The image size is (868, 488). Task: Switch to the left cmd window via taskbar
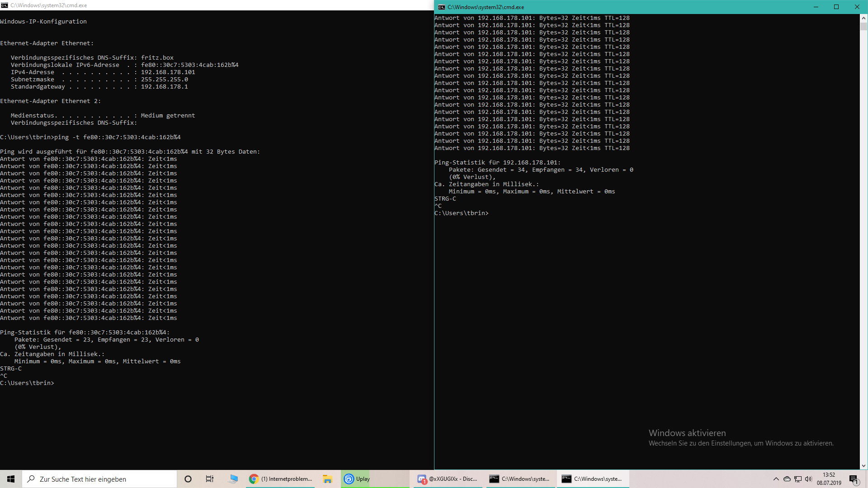(520, 479)
